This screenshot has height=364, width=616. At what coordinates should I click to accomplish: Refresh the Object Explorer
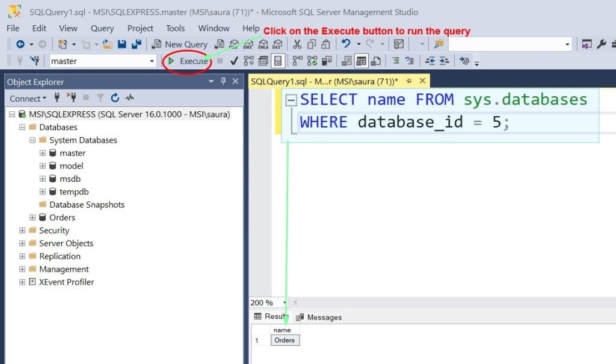click(115, 98)
